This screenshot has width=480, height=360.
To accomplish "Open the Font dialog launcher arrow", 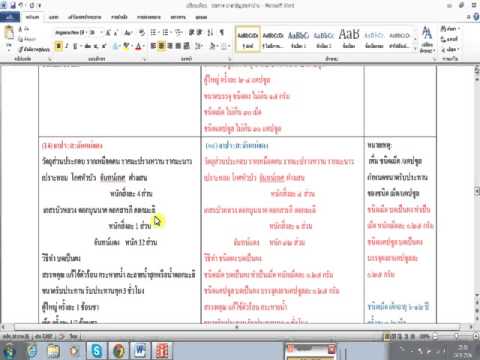I will pos(145,59).
